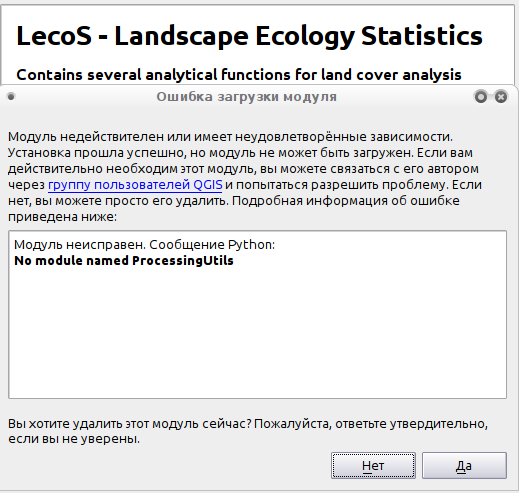
Task: Focus the Python error details text box
Action: tap(257, 314)
